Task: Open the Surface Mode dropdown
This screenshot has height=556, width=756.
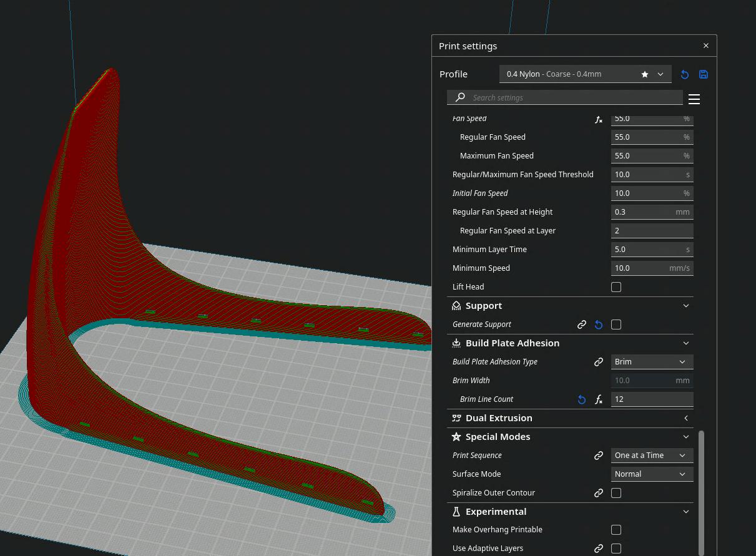Action: tap(652, 474)
